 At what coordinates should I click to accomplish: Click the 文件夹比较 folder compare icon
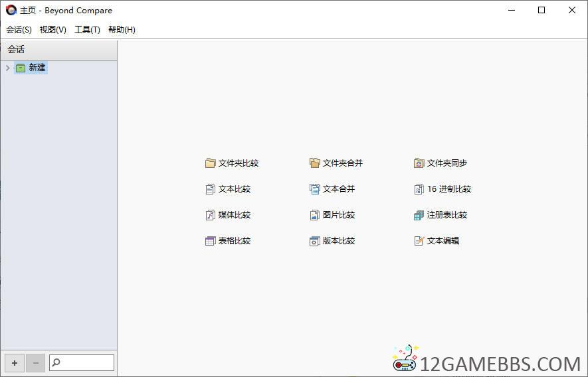(x=211, y=163)
